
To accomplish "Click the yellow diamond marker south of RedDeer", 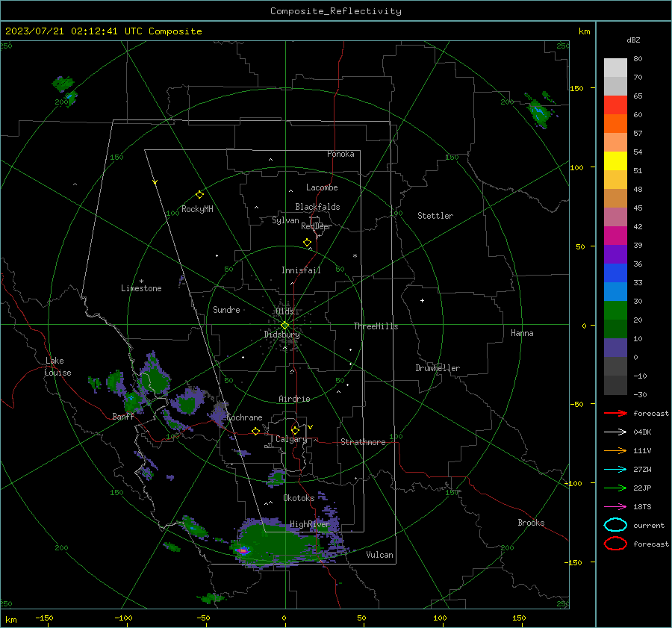I will 308,243.
